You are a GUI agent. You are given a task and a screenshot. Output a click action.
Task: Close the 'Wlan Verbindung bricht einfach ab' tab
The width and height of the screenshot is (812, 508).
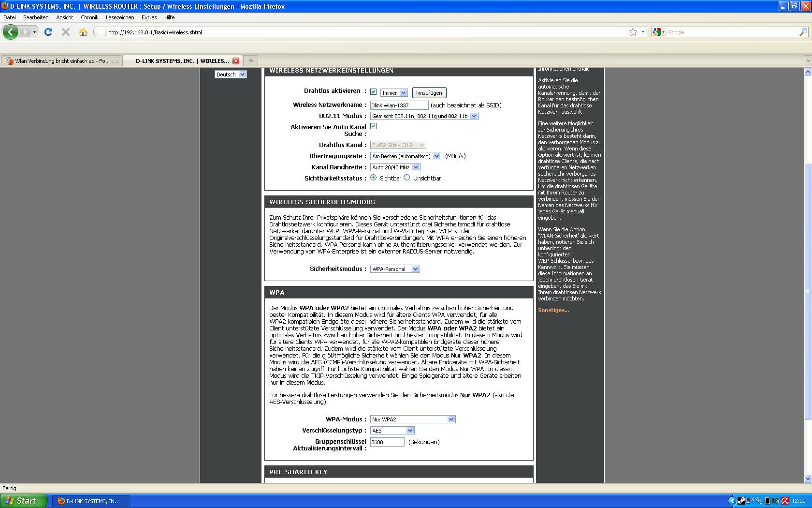pos(115,61)
